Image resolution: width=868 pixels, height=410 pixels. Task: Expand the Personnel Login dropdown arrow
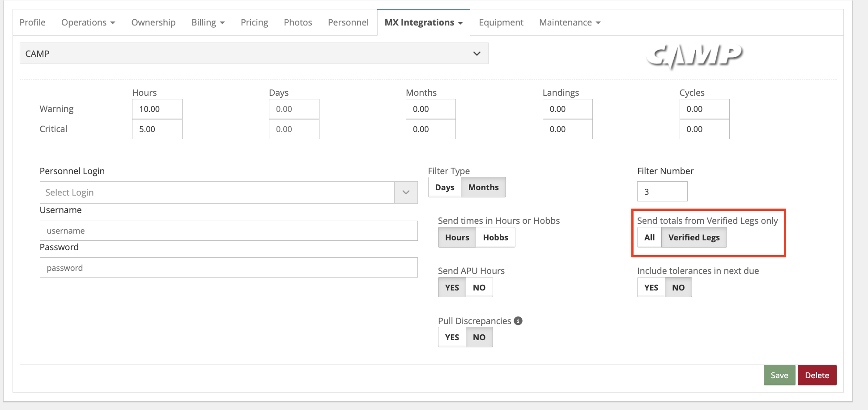point(406,192)
